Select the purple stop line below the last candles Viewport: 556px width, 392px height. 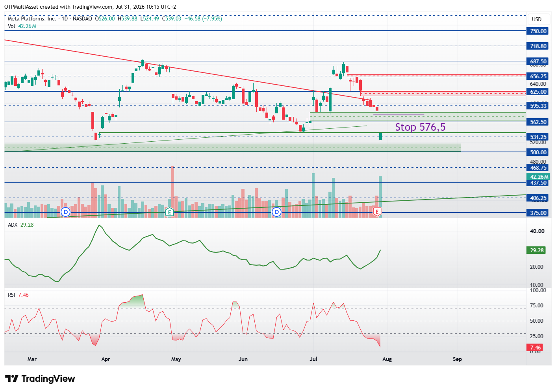point(398,115)
